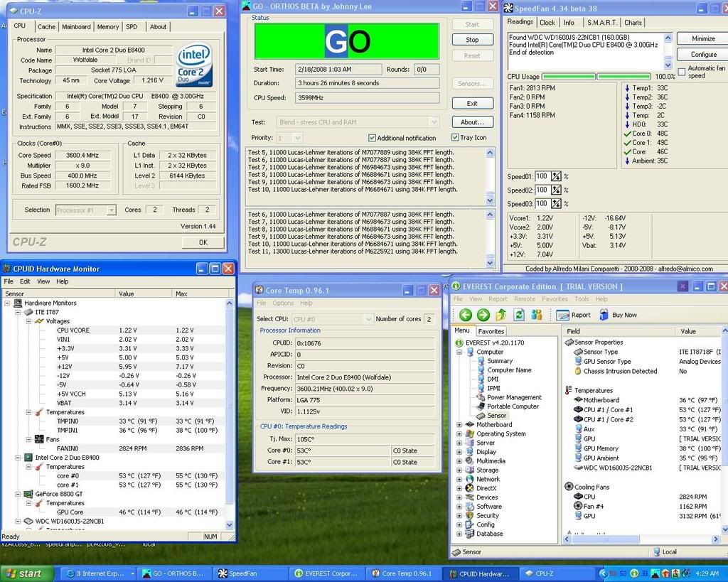Collapse the Voltages node in Hardware Monitor
728x582 pixels.
click(x=29, y=321)
